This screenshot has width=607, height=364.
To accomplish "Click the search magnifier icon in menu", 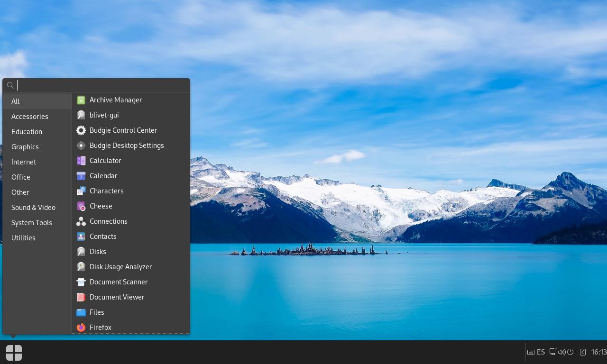I will pos(10,86).
